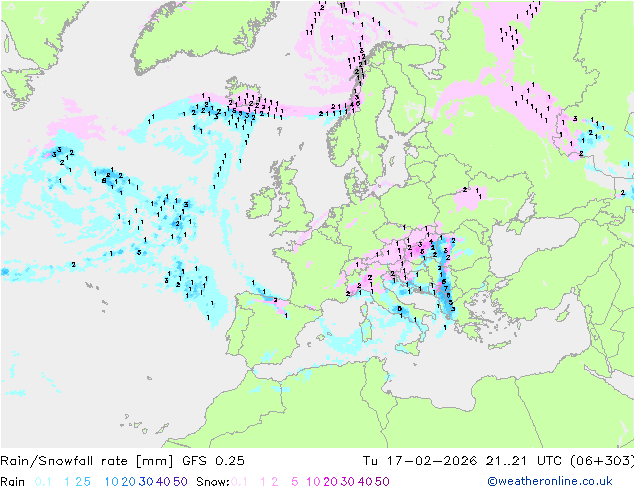The width and height of the screenshot is (634, 490).
Task: Open the ©weatheronline.co.uk credit link
Action: [x=550, y=482]
